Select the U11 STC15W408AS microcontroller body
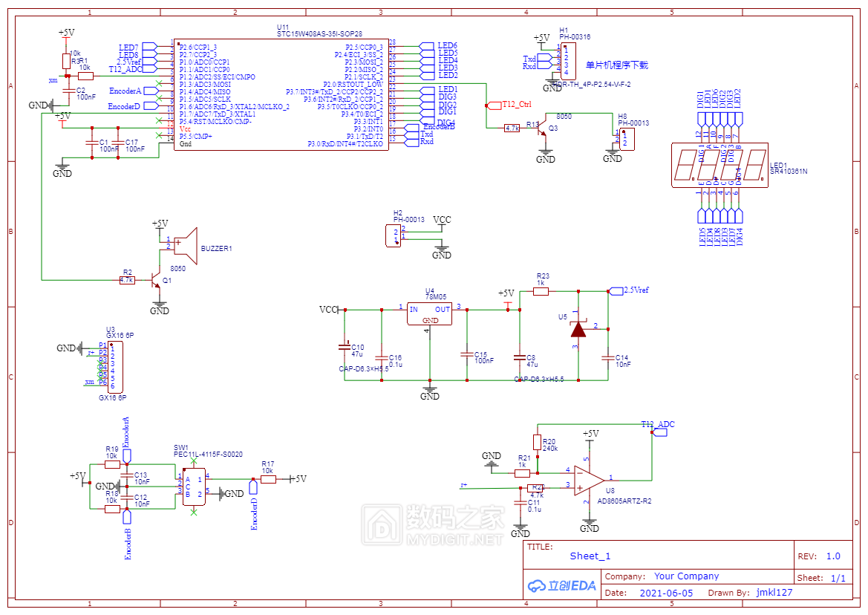868x615 pixels. coord(281,94)
